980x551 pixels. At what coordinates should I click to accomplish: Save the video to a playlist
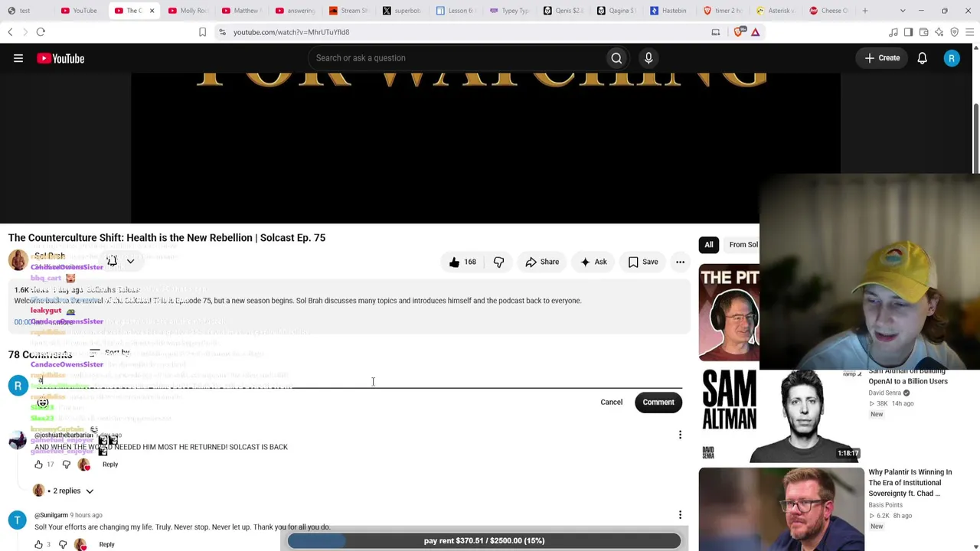pyautogui.click(x=642, y=262)
